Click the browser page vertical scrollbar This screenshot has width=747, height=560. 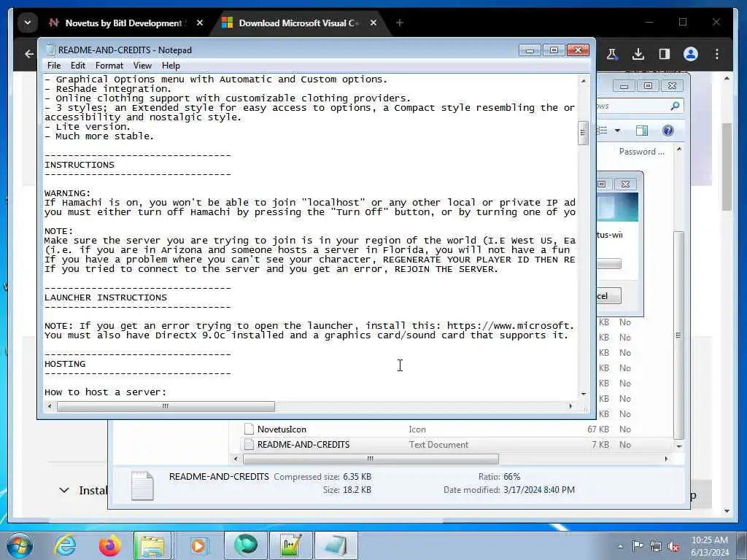(x=727, y=167)
